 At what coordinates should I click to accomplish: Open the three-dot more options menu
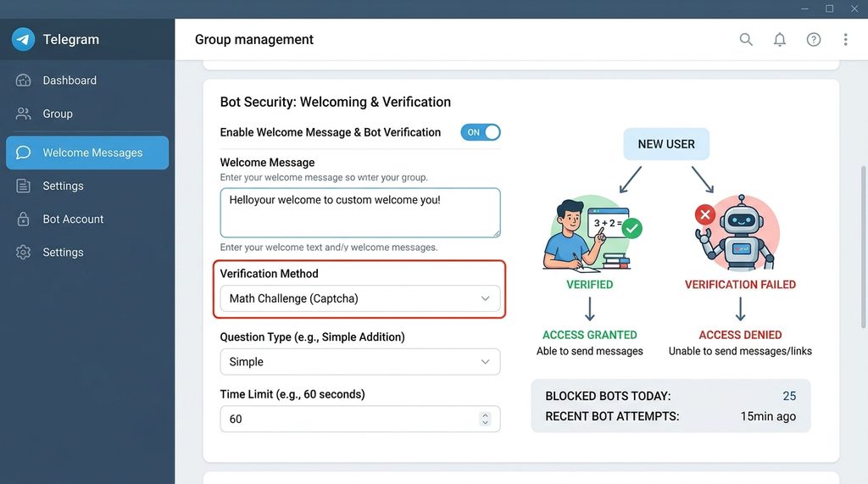[x=845, y=40]
